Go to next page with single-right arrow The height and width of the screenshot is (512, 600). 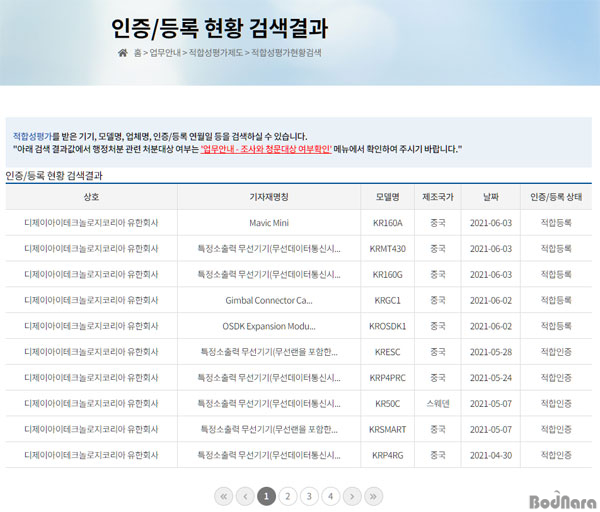tap(352, 495)
